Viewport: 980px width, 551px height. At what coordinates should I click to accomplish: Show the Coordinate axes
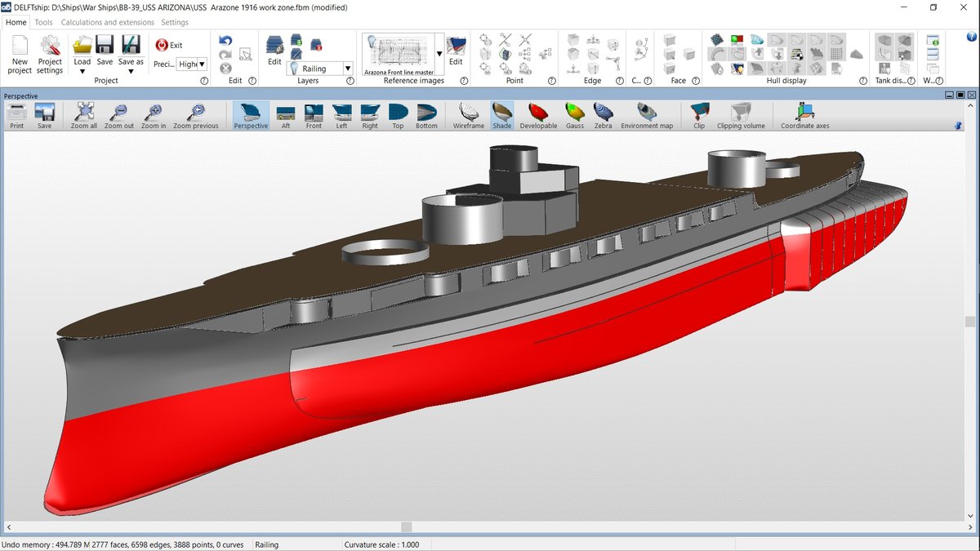coord(804,115)
